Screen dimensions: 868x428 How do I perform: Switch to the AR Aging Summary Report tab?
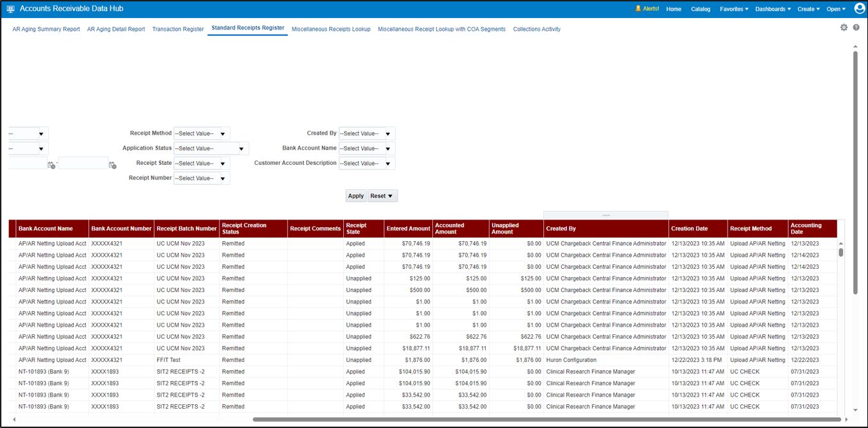coord(46,29)
